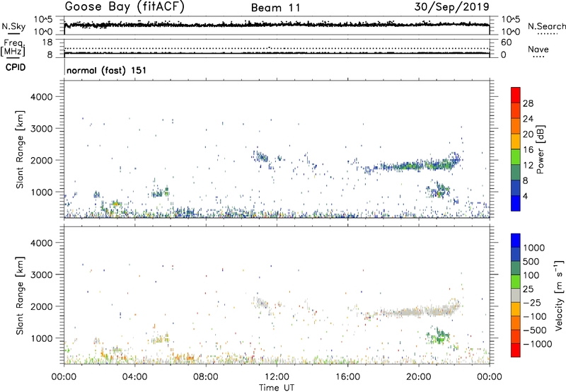Click the '3000' tick of the velocity panel
The width and height of the screenshot is (566, 392).
[41, 275]
